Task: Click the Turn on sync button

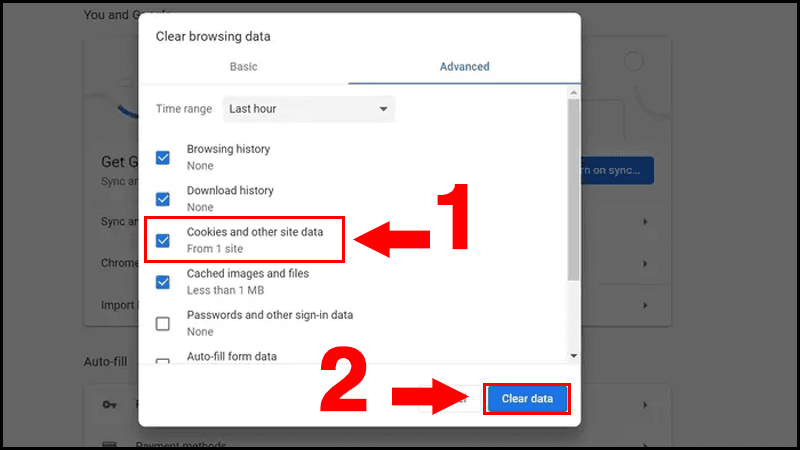Action: (x=617, y=170)
